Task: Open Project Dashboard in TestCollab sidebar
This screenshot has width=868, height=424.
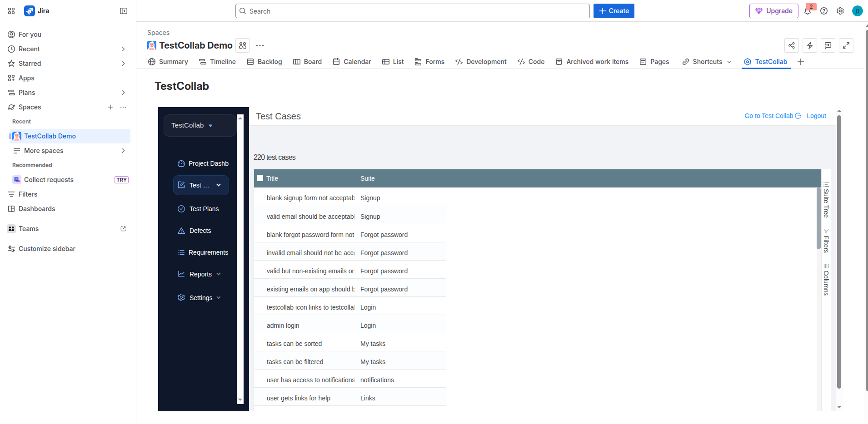Action: [204, 163]
